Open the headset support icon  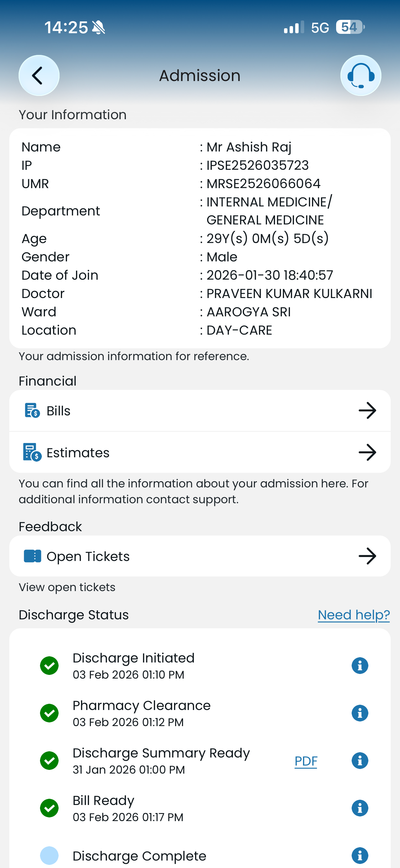361,75
